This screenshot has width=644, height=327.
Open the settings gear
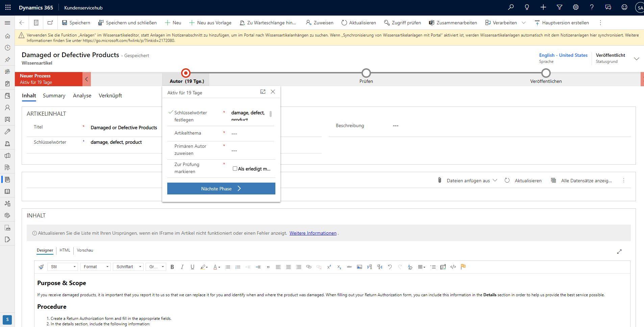(576, 7)
